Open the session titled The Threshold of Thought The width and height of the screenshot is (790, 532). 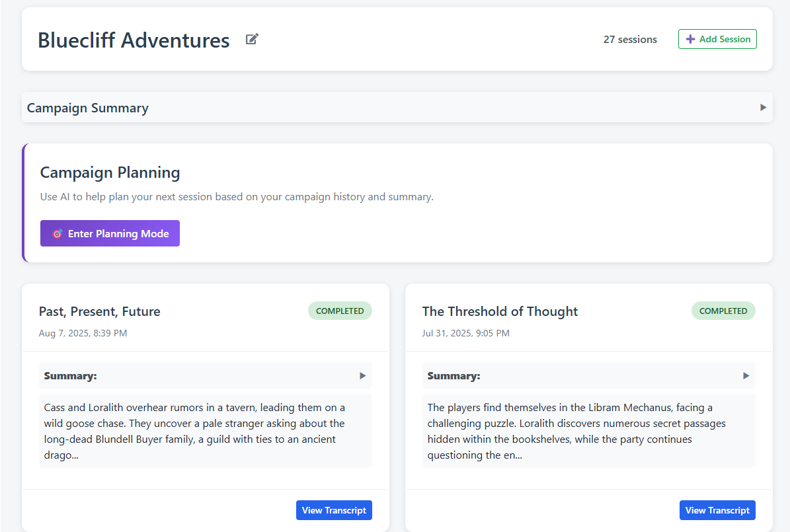(x=500, y=311)
